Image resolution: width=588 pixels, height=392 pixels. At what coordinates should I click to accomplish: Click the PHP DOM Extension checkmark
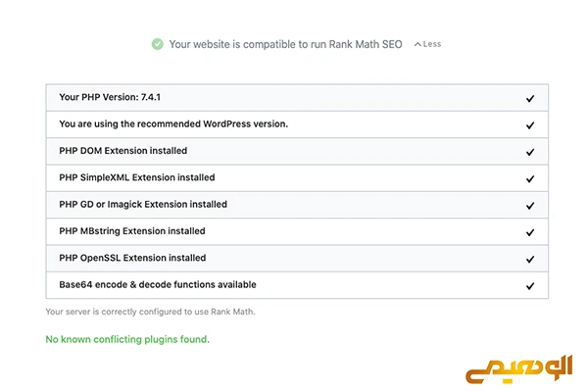(x=530, y=152)
